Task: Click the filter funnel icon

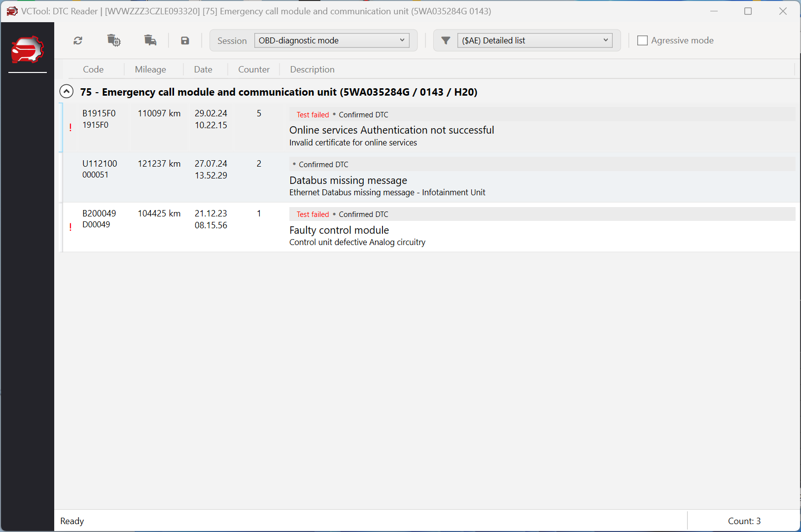Action: tap(446, 40)
